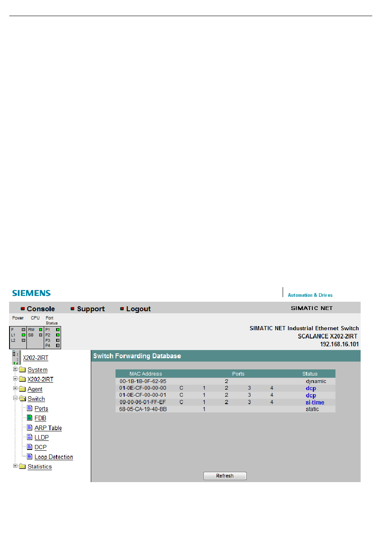Click dcp status for 01-0E-CF-00-00-00
392x537 pixels.
tap(311, 388)
